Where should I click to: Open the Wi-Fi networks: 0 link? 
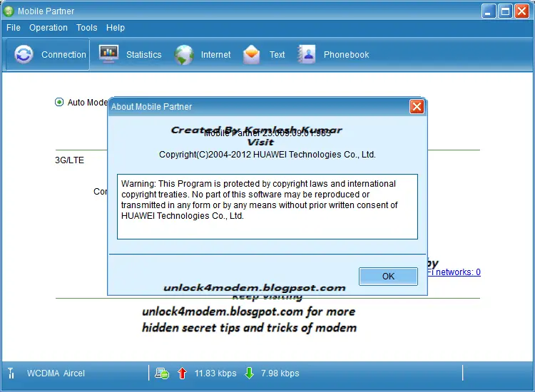tap(454, 272)
